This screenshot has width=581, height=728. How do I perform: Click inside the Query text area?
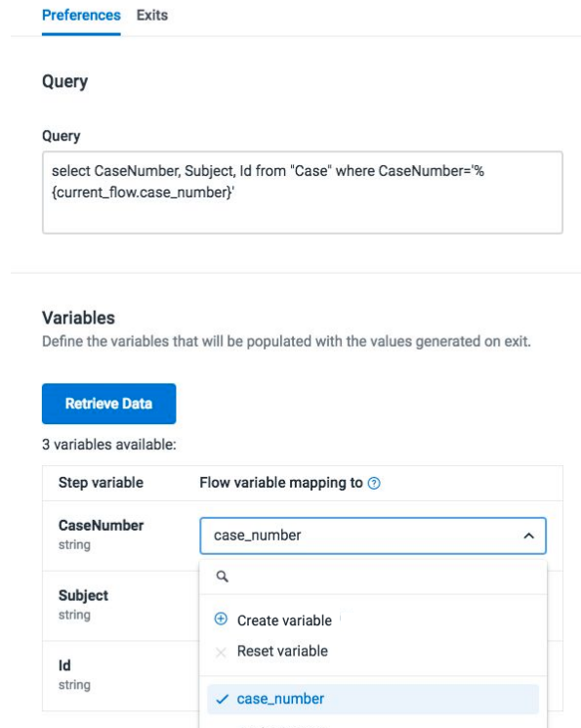coord(303,193)
